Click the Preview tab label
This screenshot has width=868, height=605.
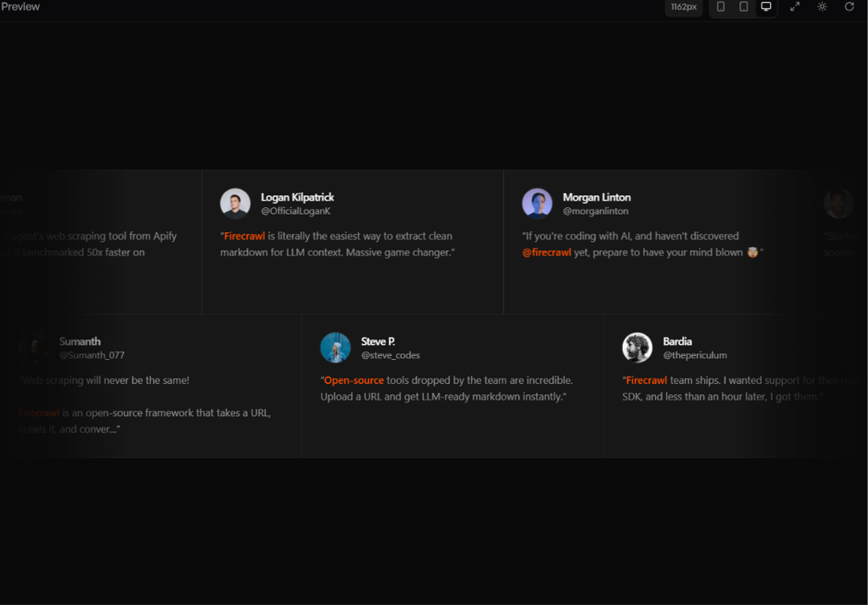coord(20,6)
